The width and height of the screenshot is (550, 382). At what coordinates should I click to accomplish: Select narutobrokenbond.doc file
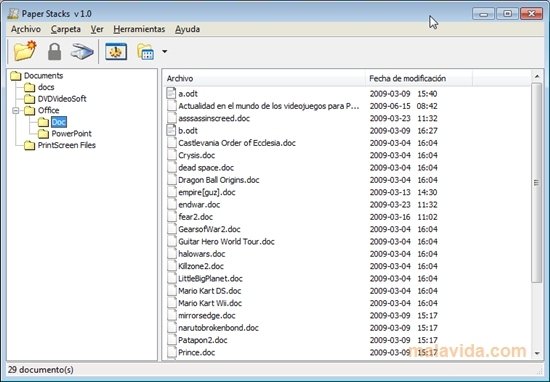(218, 328)
